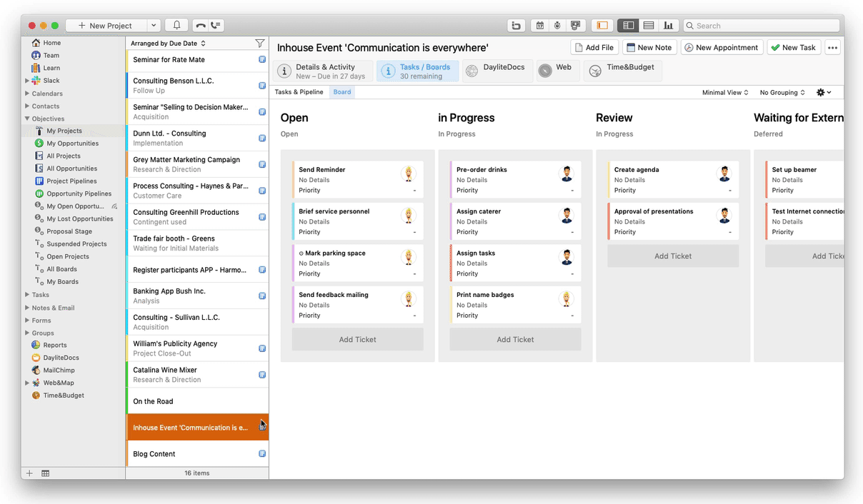
Task: Open the No Grouping dropdown
Action: click(782, 93)
